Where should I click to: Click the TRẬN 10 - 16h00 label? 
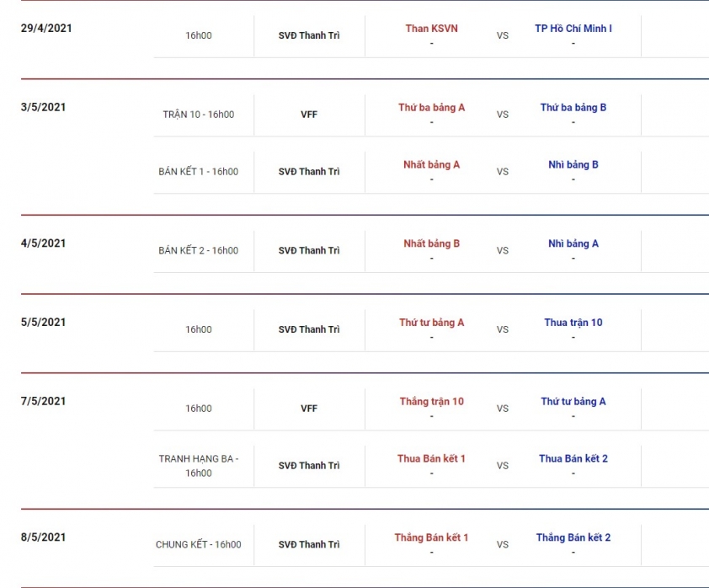[198, 115]
